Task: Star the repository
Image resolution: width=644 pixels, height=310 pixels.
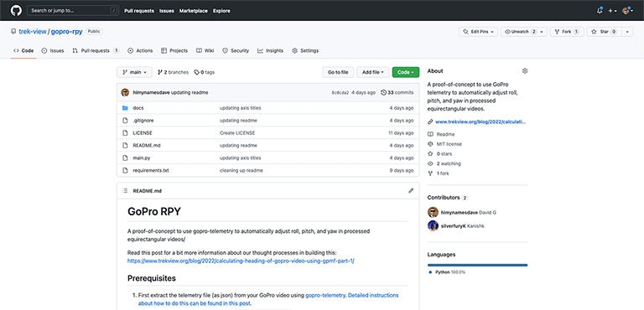Action: [604, 32]
